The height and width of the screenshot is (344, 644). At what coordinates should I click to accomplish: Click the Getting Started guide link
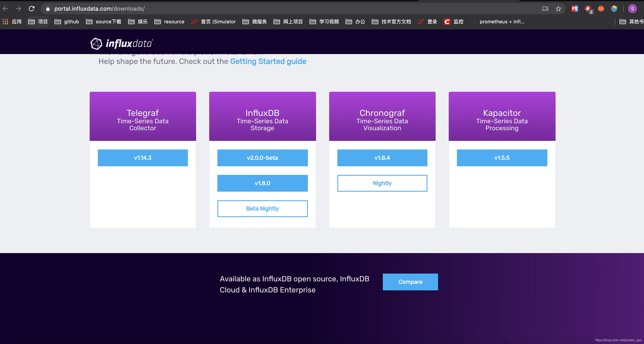click(268, 61)
